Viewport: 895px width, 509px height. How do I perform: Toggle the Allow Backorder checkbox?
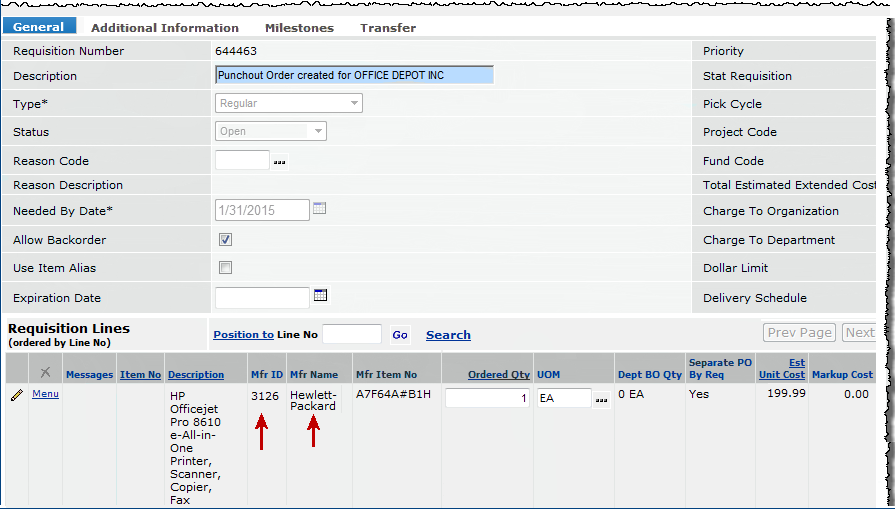click(226, 240)
